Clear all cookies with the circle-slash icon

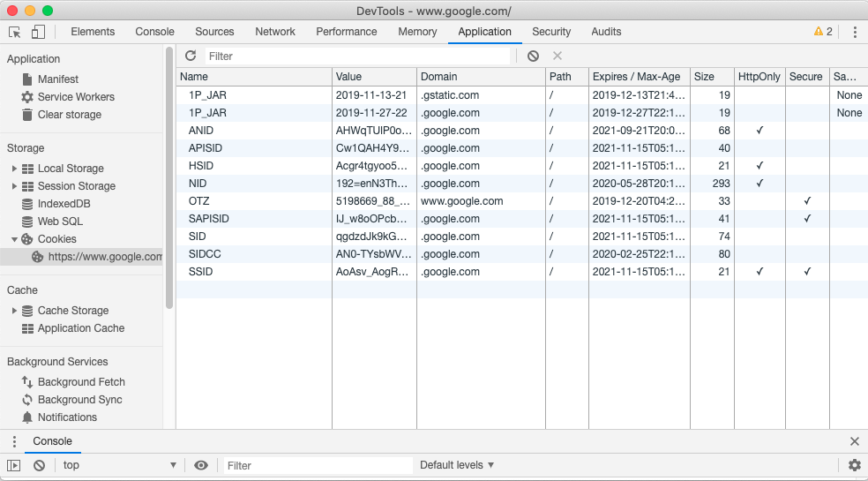point(533,56)
